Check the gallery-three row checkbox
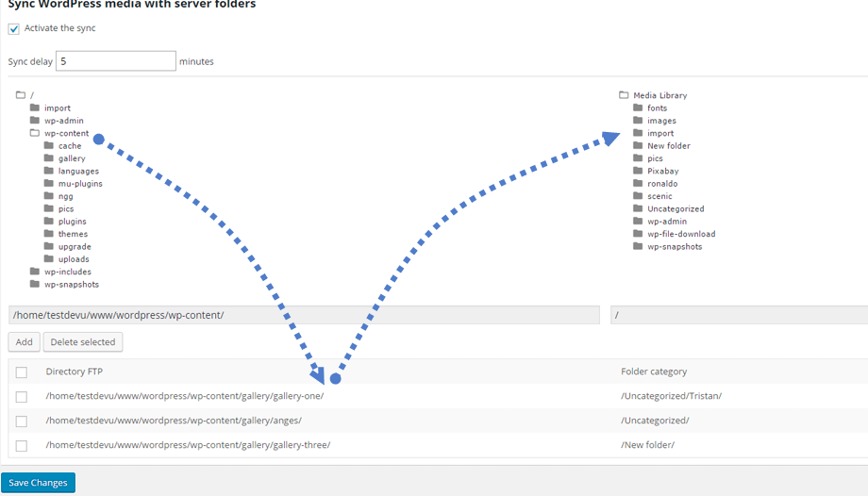 [x=22, y=446]
